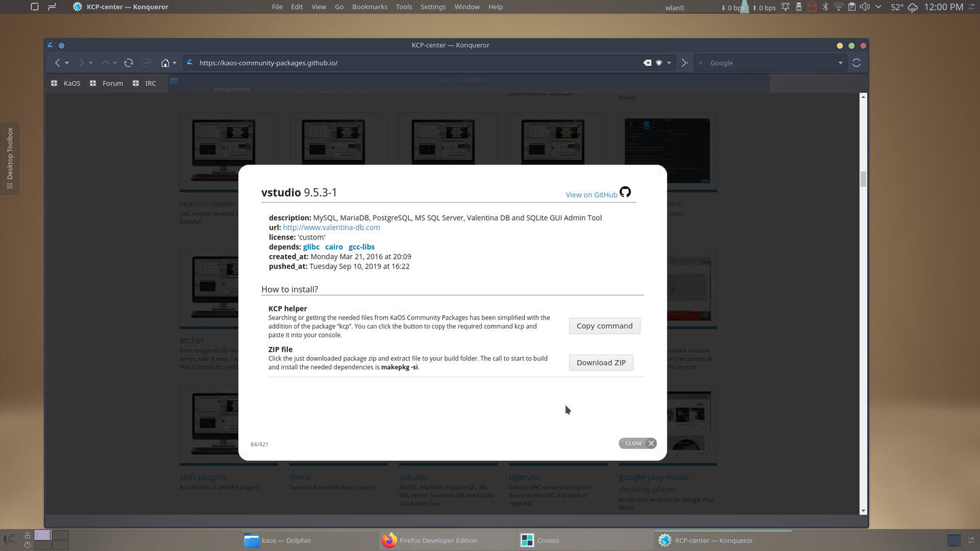This screenshot has width=980, height=551.
Task: Select the first virtual desktop in pager
Action: point(43,535)
